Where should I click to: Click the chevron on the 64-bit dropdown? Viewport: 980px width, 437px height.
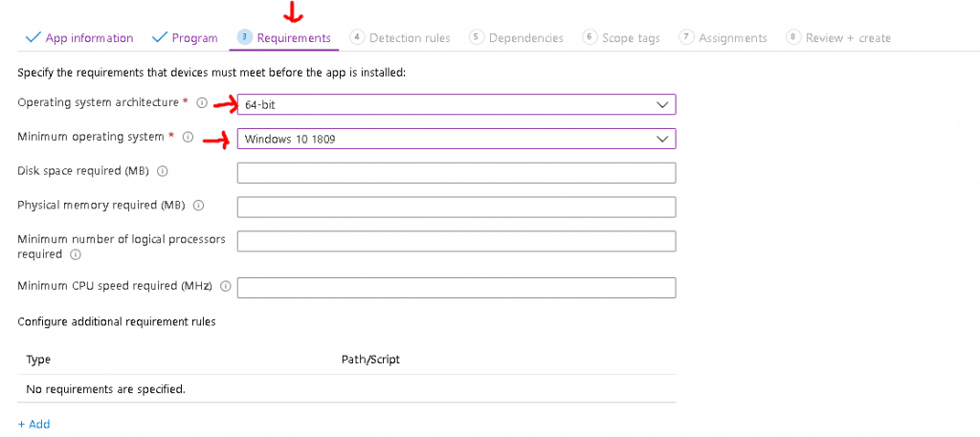click(x=662, y=105)
